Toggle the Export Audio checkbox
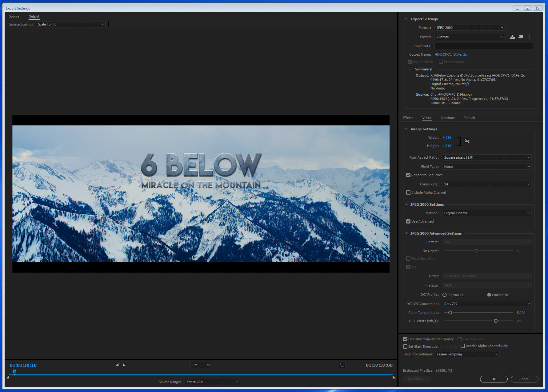This screenshot has height=392, width=548. 441,62
